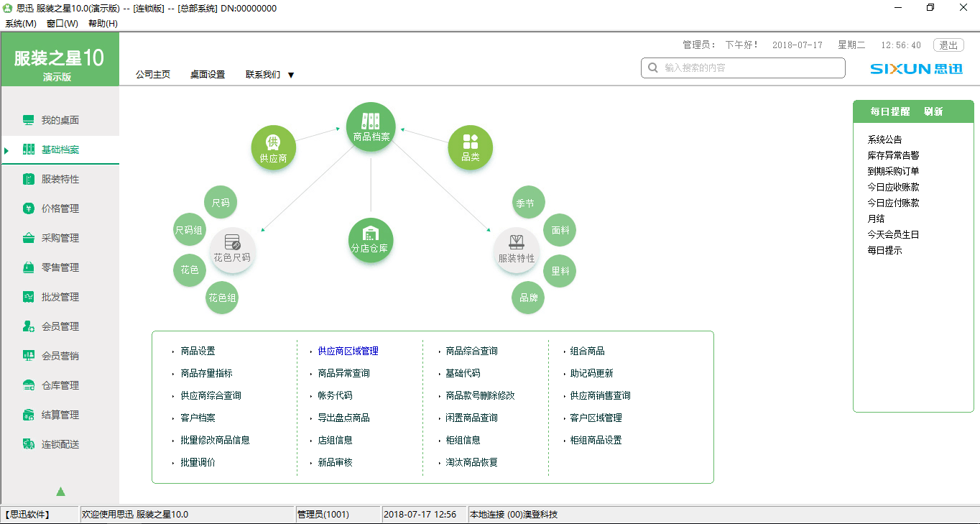Image resolution: width=980 pixels, height=524 pixels.
Task: Click the 我的桌面 sidebar icon
Action: 29,120
